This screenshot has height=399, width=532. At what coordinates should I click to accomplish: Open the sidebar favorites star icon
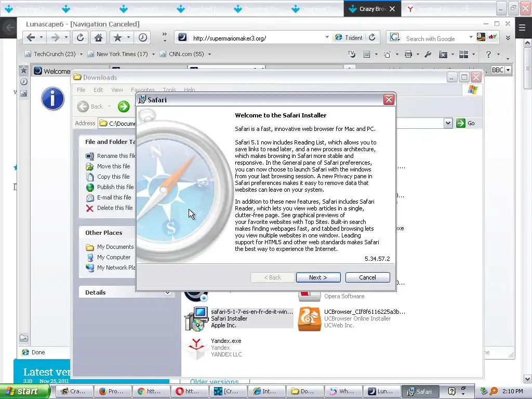24,70
